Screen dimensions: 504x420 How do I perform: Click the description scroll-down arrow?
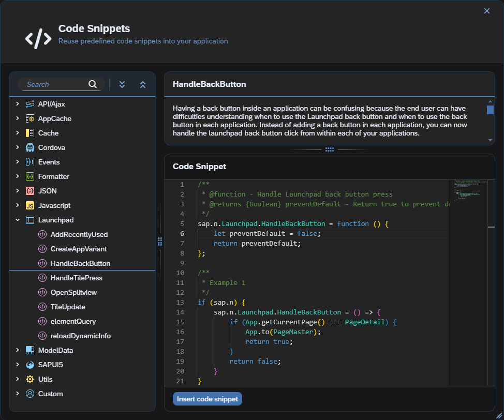coord(490,140)
